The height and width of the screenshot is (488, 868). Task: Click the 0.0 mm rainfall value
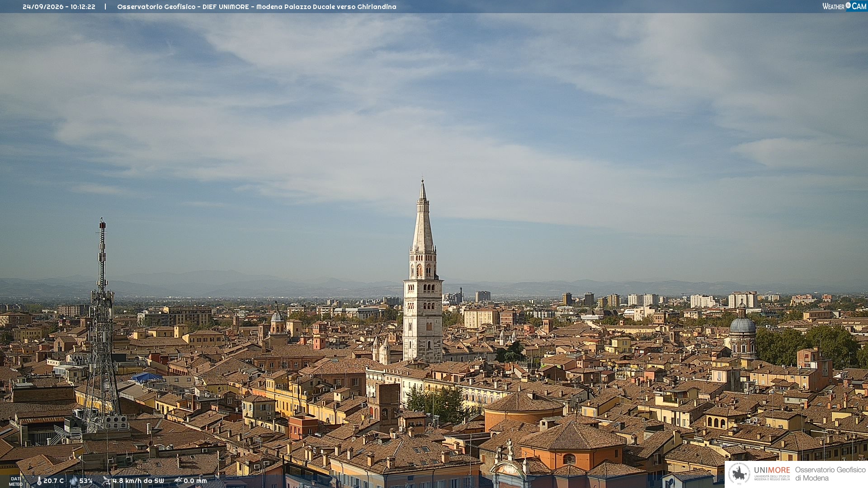pos(195,481)
